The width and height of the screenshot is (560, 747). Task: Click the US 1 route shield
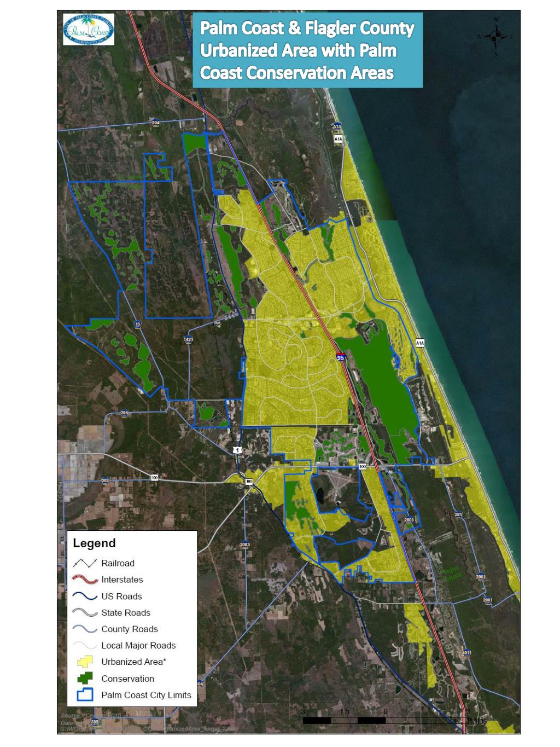coord(237,450)
